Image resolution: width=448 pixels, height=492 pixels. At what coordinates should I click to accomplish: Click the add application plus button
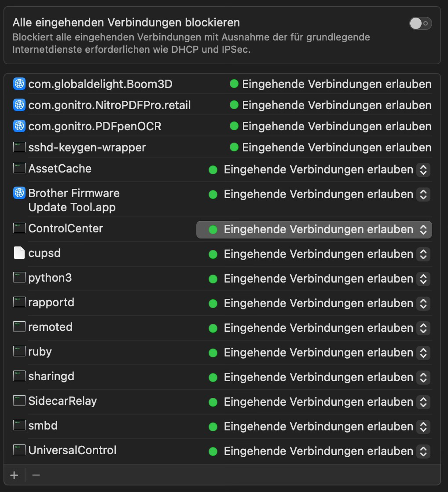14,475
